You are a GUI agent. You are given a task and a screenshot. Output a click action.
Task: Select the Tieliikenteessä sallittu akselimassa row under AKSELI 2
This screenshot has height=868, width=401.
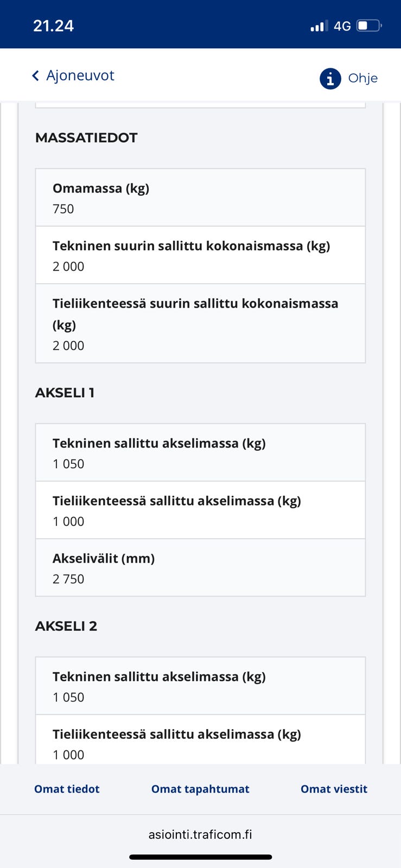point(200,742)
